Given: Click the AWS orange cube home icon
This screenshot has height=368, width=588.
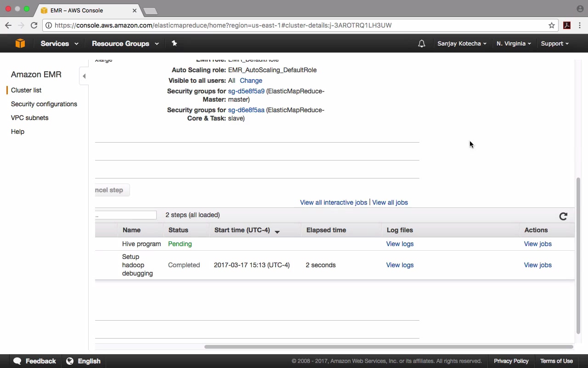Looking at the screenshot, I should 20,43.
